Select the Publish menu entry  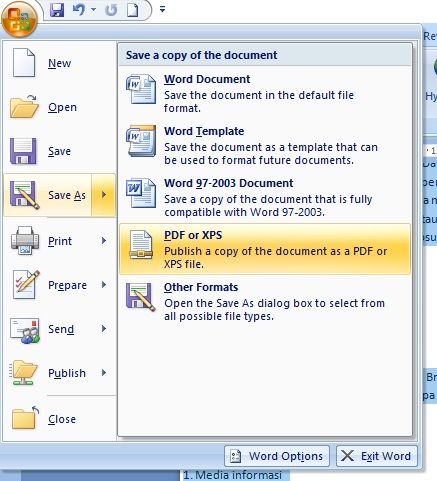(60, 373)
